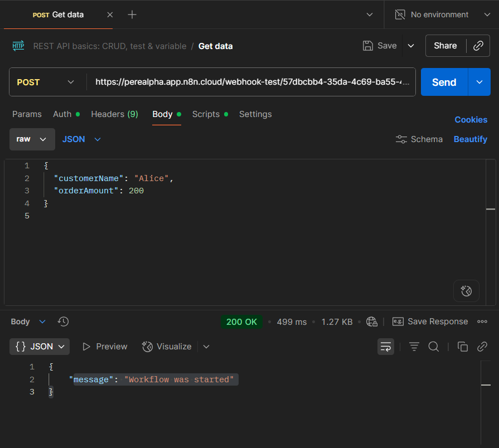
Task: Close the Get data request tab
Action: pyautogui.click(x=110, y=14)
